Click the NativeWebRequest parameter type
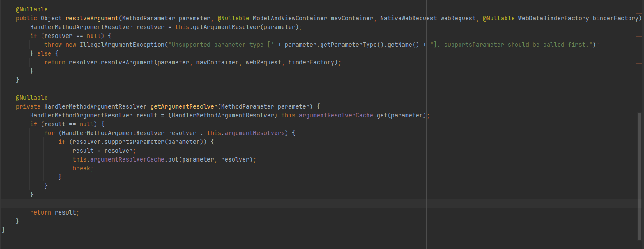Viewport: 644px width, 249px height. [x=408, y=18]
